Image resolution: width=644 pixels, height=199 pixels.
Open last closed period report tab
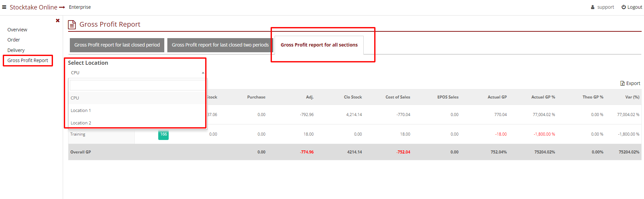click(x=117, y=45)
